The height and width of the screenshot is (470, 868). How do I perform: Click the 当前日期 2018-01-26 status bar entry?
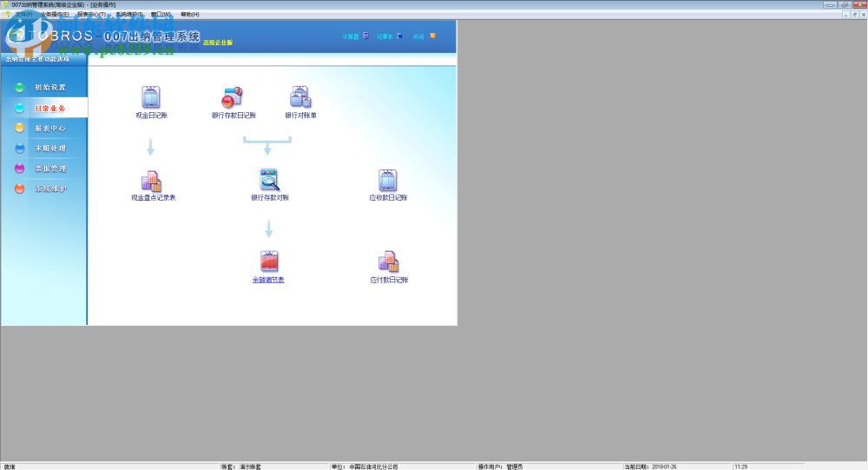point(650,467)
